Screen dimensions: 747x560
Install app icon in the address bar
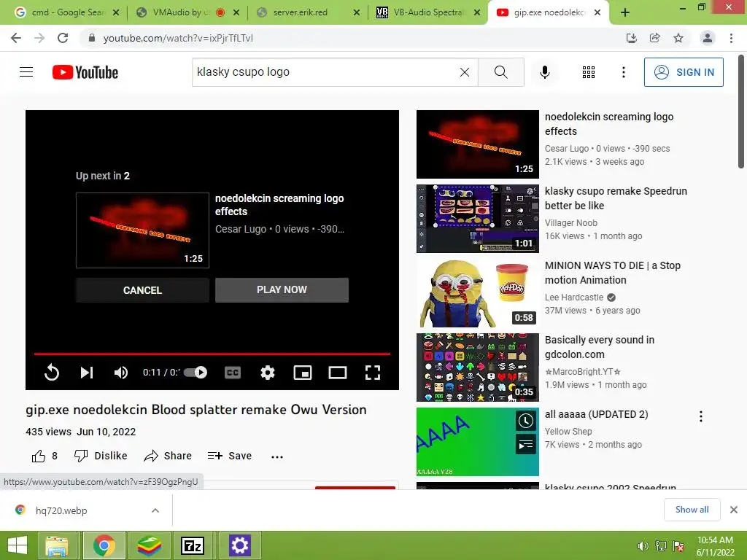pos(631,38)
